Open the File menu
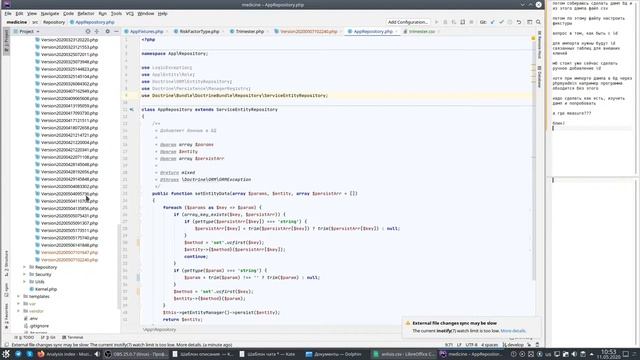The width and height of the screenshot is (640, 360). 8,13
